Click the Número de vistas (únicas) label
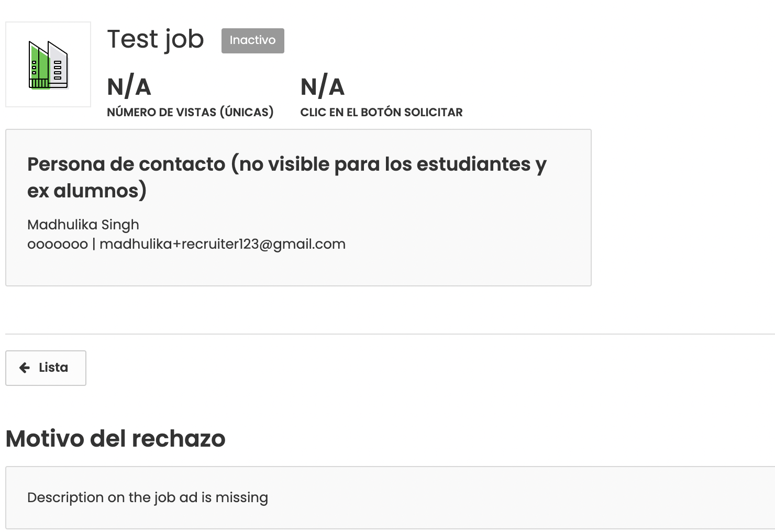 pyautogui.click(x=190, y=112)
